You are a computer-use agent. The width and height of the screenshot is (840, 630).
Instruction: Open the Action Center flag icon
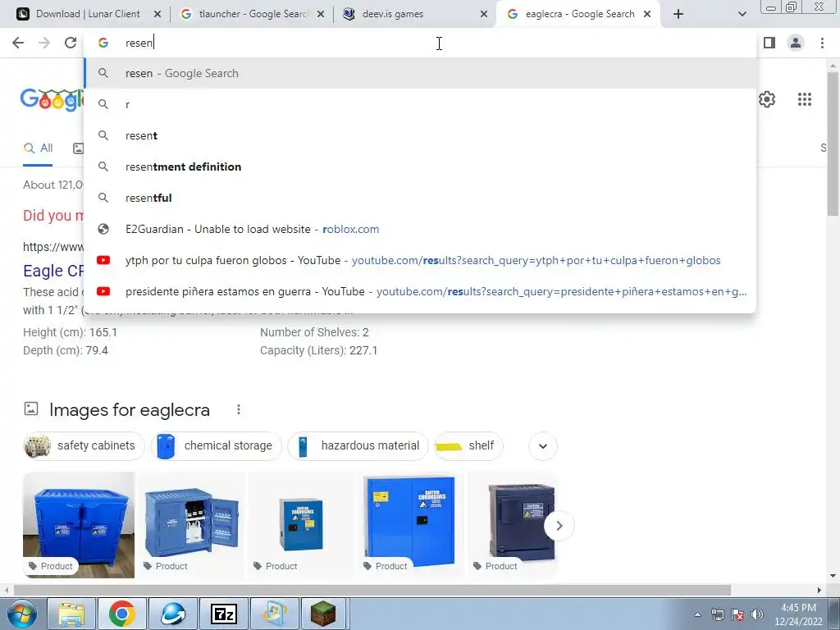tap(737, 614)
